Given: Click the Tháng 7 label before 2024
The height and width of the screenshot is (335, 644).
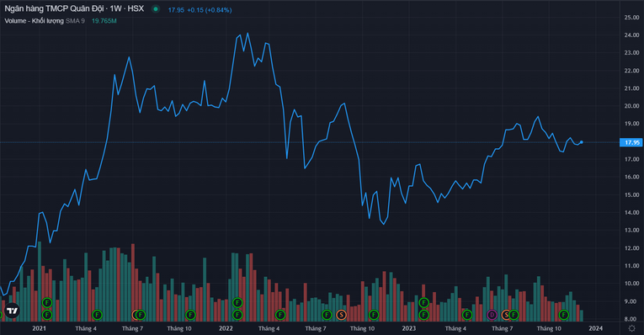Looking at the screenshot, I should click(502, 328).
